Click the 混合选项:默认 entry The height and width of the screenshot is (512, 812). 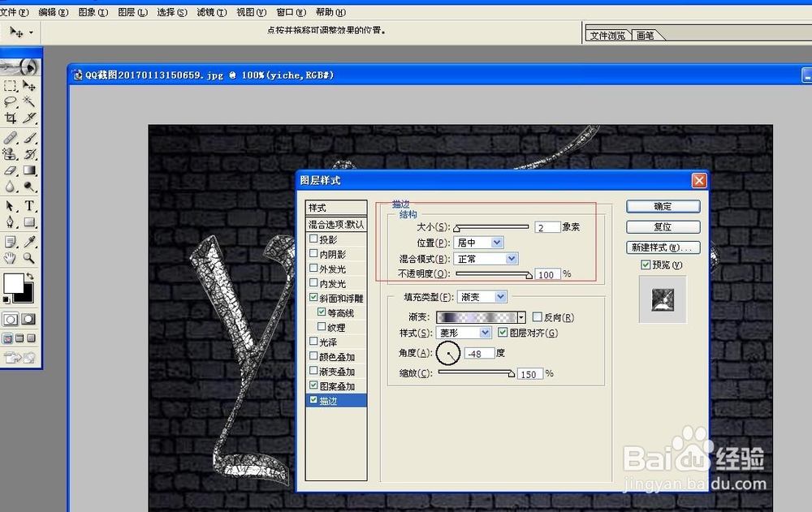pos(336,224)
